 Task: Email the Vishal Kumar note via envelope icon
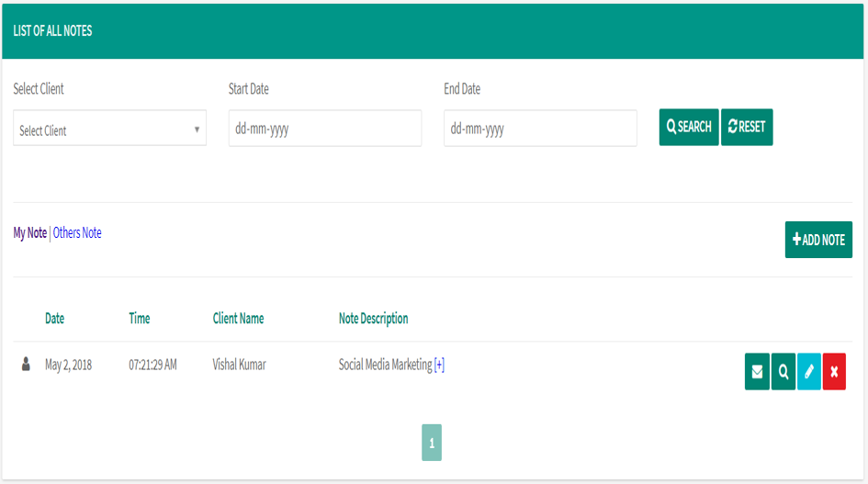pos(757,372)
